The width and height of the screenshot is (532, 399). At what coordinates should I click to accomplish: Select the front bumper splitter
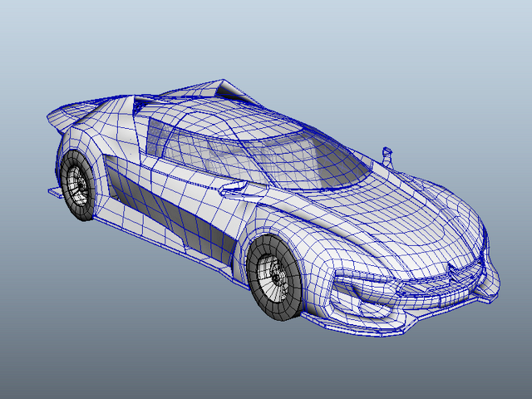click(401, 319)
